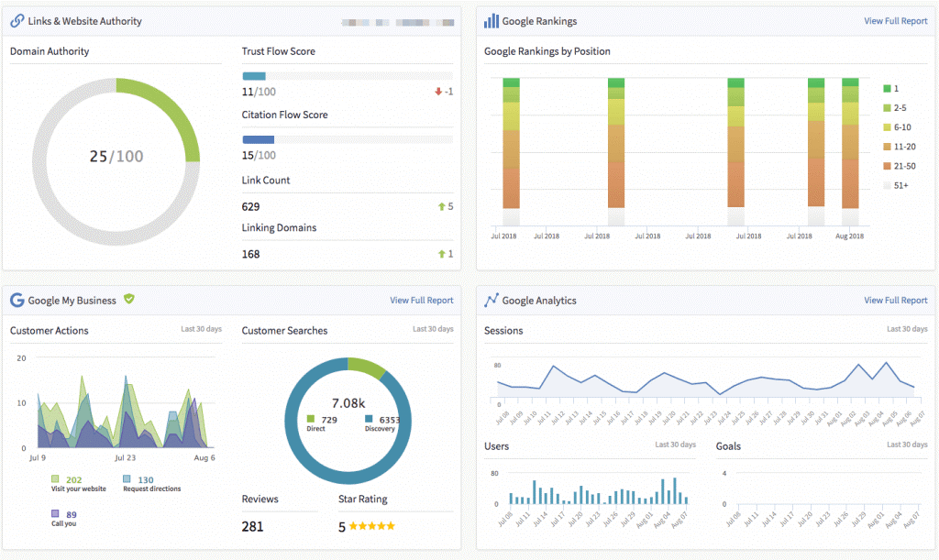
Task: Click the Visit your website legend swatch
Action: click(55, 478)
